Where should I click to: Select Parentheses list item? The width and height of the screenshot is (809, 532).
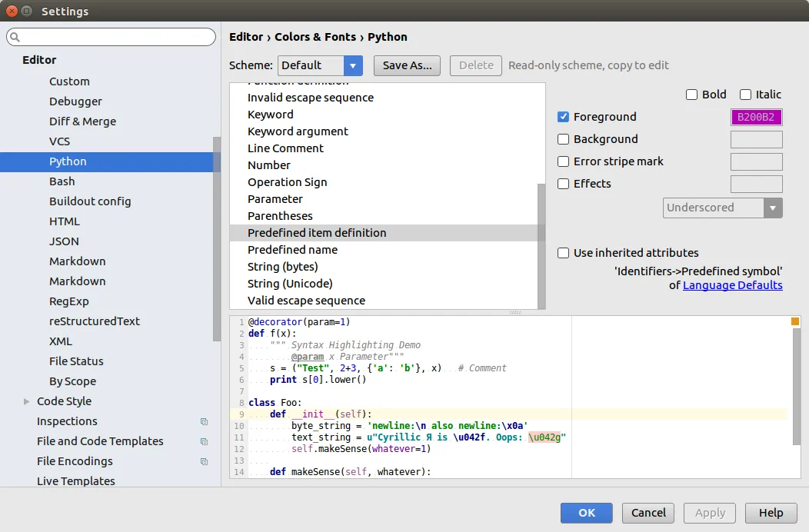click(x=280, y=216)
